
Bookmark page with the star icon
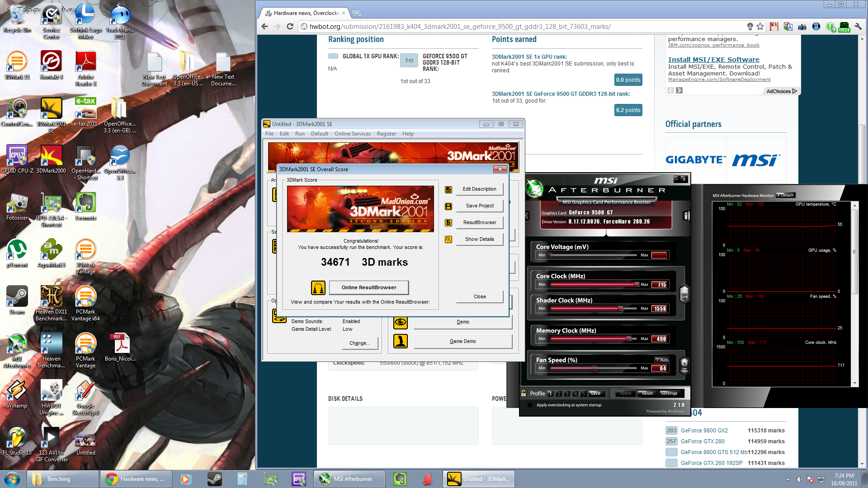760,27
